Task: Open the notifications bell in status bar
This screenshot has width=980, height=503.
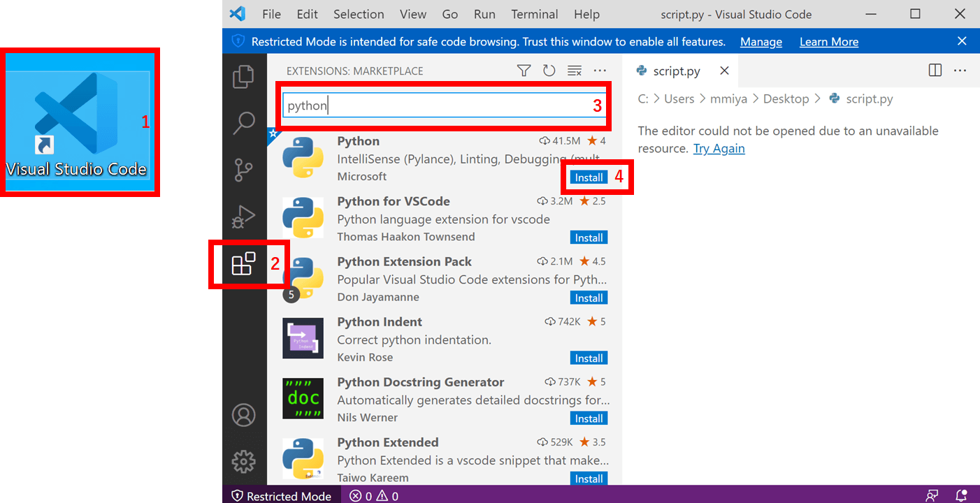Action: [x=962, y=496]
